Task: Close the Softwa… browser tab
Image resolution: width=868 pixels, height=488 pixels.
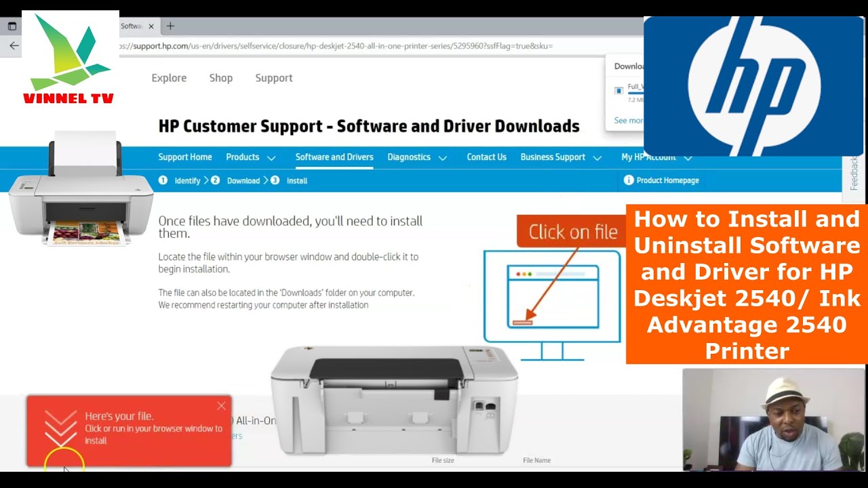Action: (x=151, y=26)
